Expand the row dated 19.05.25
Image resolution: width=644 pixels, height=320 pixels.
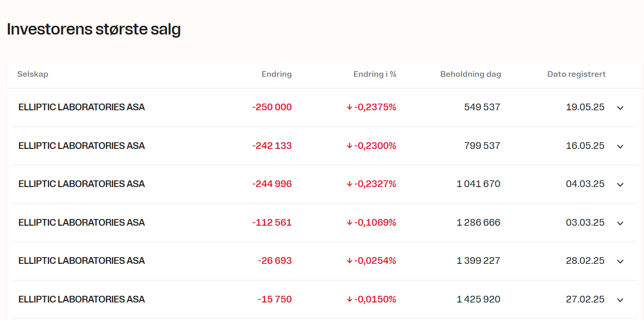(x=620, y=108)
